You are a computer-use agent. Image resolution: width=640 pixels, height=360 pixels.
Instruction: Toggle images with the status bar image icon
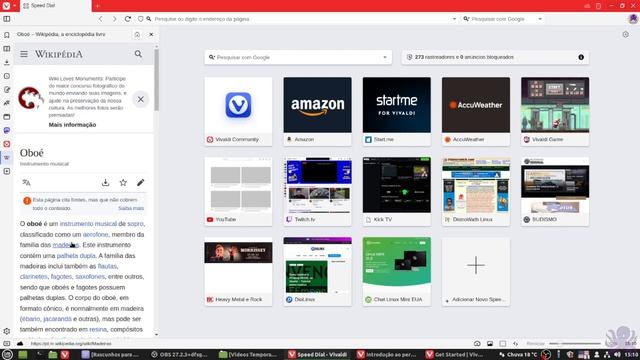490,344
